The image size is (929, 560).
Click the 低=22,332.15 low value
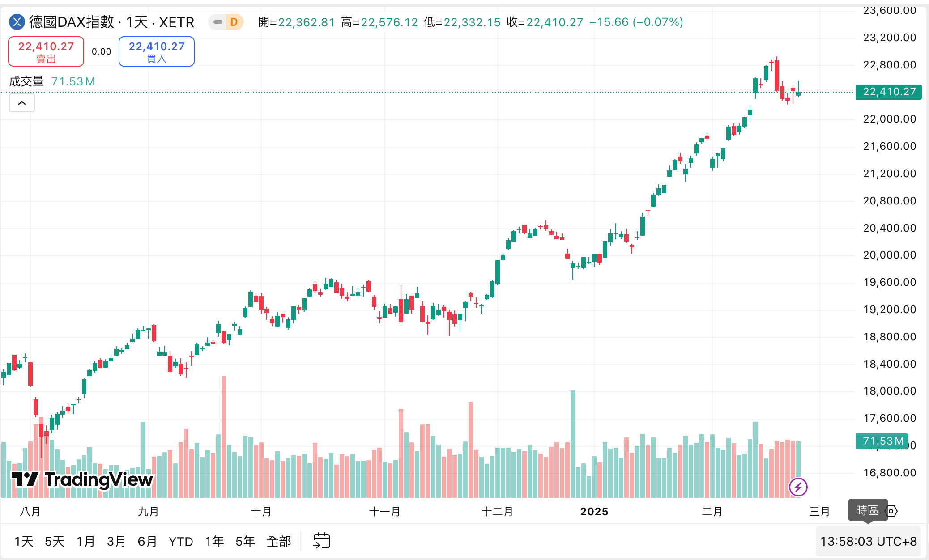[462, 22]
